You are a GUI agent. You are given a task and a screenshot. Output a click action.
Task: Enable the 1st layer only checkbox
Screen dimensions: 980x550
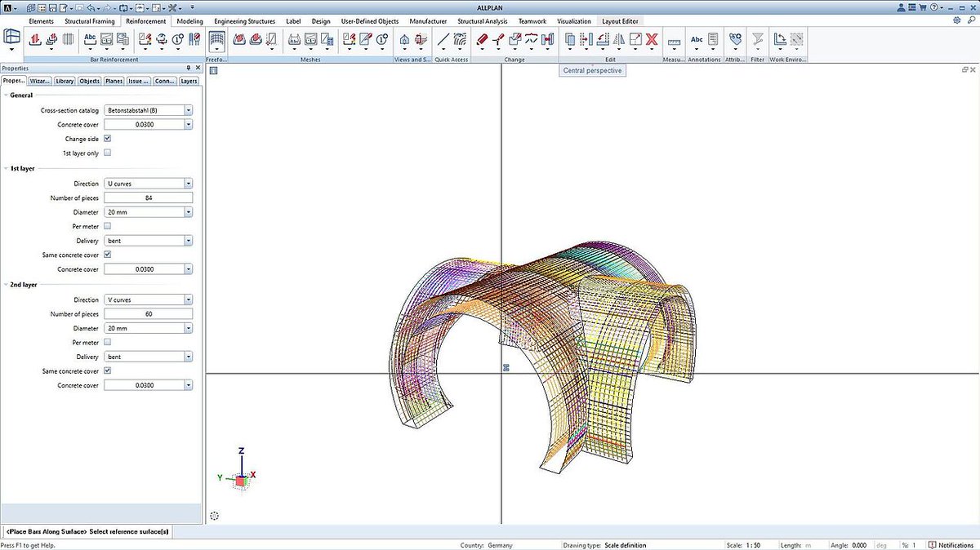coord(108,153)
